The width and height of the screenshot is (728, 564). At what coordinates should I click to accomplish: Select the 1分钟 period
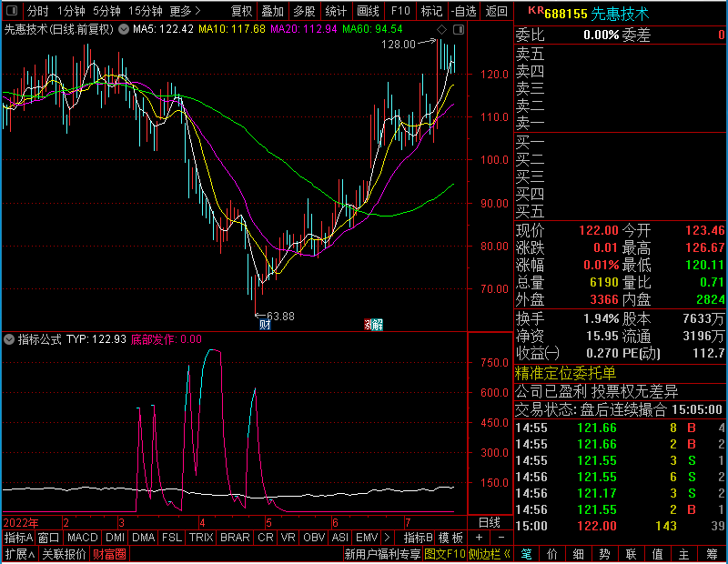71,11
